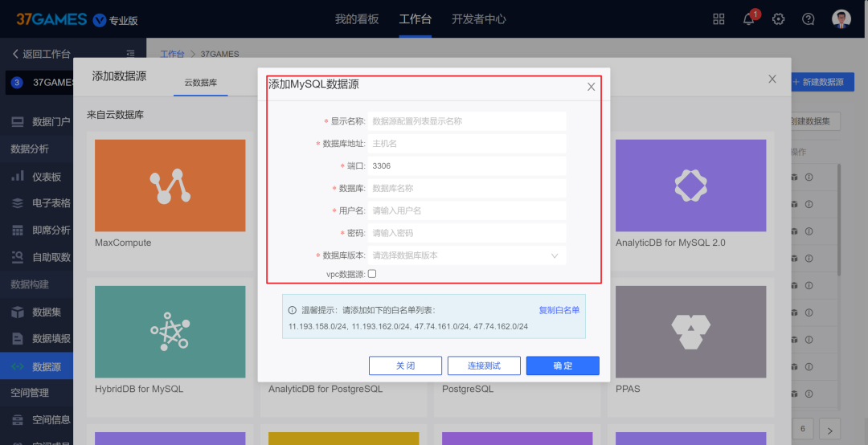This screenshot has width=868, height=445.
Task: Open the user avatar menu
Action: [841, 18]
